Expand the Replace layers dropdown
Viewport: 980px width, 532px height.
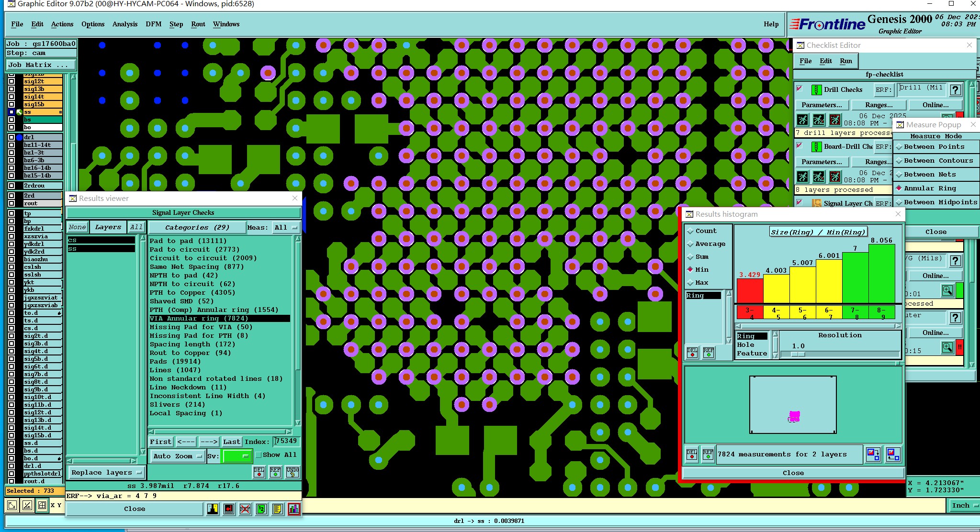[x=106, y=473]
